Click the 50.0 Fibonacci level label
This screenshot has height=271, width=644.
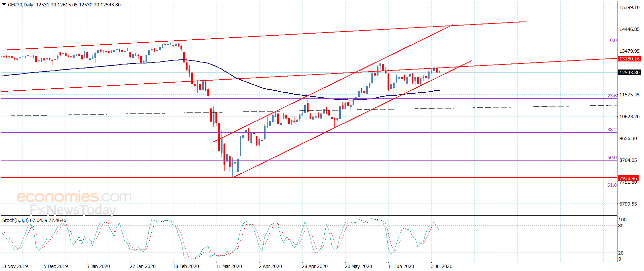(x=612, y=157)
